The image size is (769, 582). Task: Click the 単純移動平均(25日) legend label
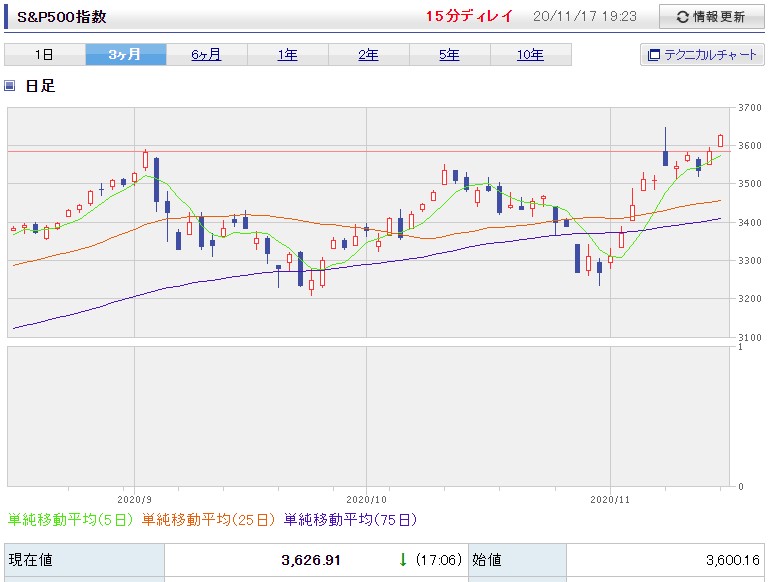(x=208, y=520)
